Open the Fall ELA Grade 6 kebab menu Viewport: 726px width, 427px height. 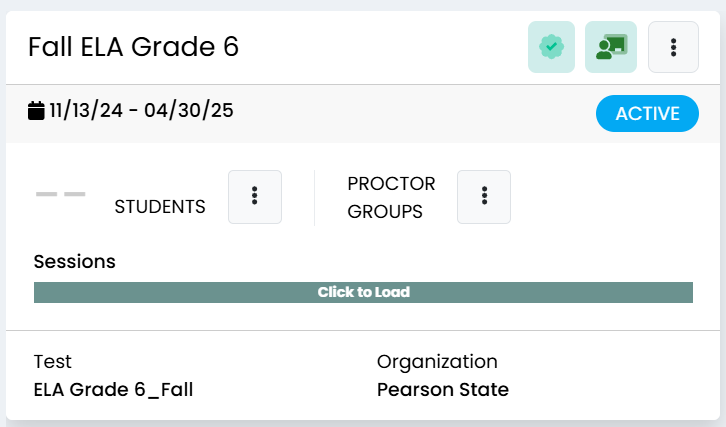[x=673, y=47]
